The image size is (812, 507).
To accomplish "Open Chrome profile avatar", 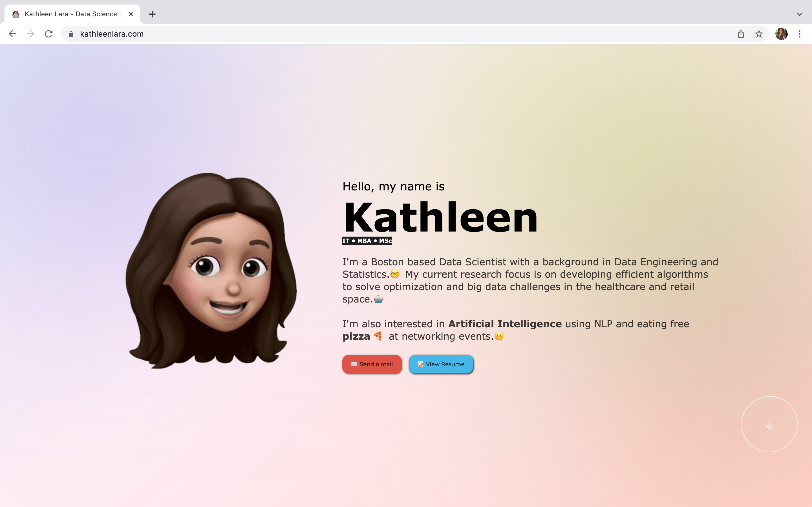I will pyautogui.click(x=782, y=34).
